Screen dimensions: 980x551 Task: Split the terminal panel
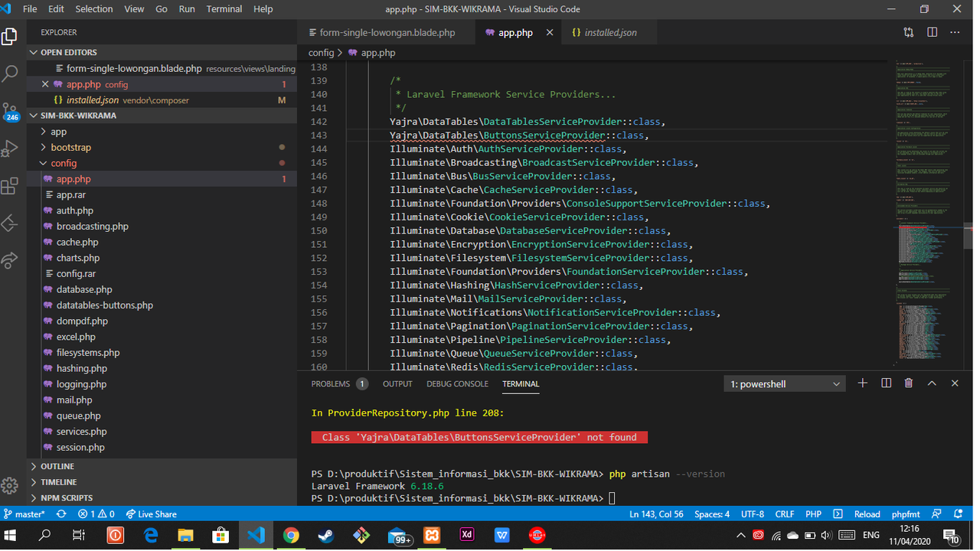point(886,383)
